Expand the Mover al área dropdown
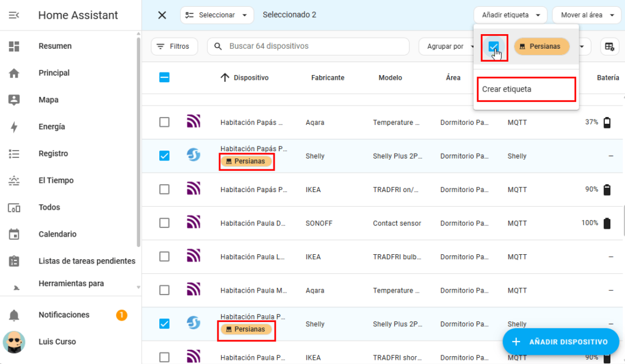The image size is (625, 364). point(587,15)
